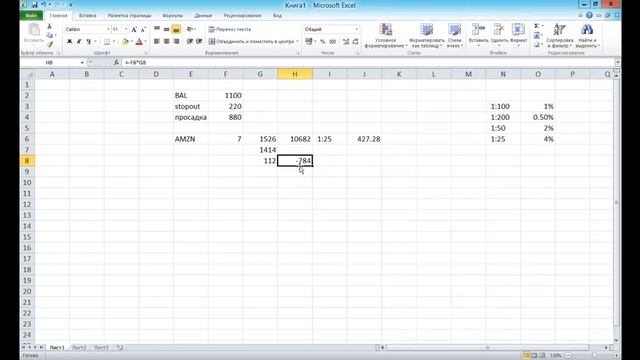Screen dimensions: 640x360
Task: Open the font color dropdown arrow
Action: tap(145, 42)
